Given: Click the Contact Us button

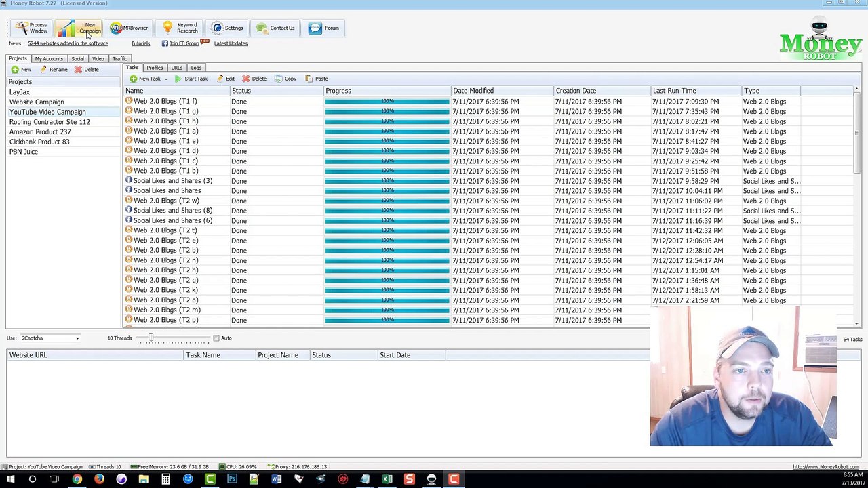Looking at the screenshot, I should coord(275,28).
